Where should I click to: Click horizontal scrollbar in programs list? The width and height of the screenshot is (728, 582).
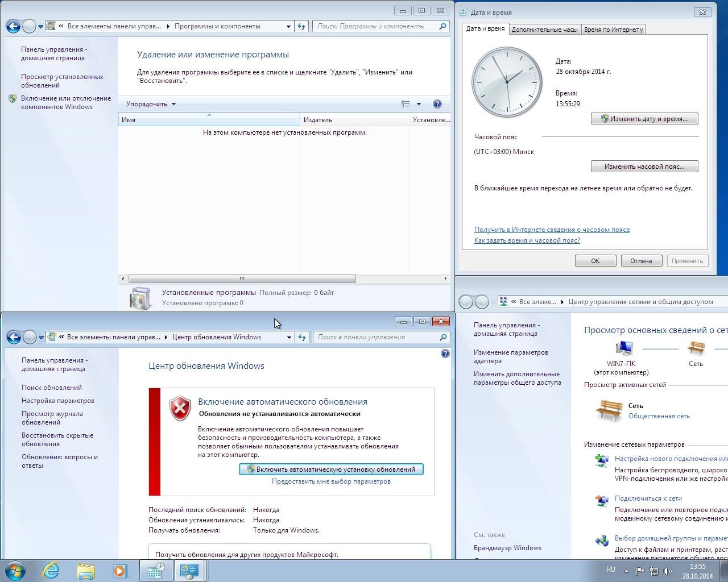click(x=242, y=278)
